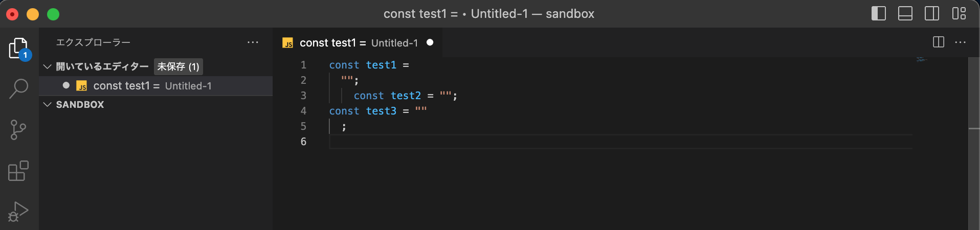The image size is (980, 230).
Task: Collapse the SANDBOX folder section
Action: [48, 104]
